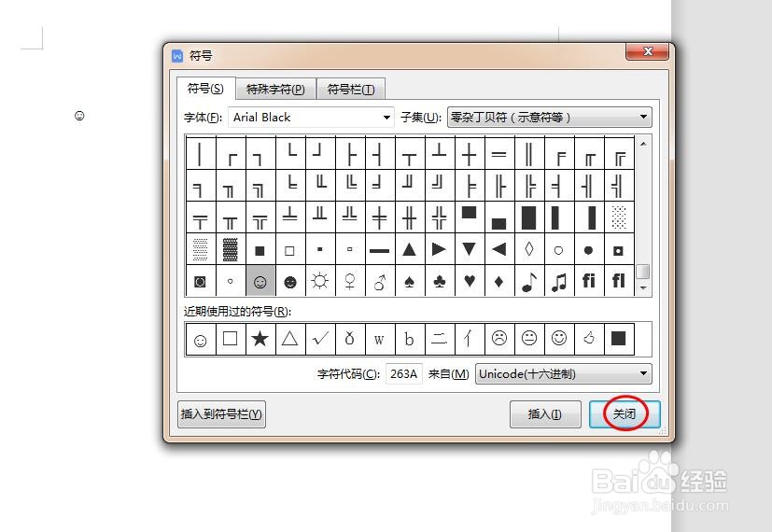
Task: Select the black circle symbol
Action: click(x=589, y=249)
